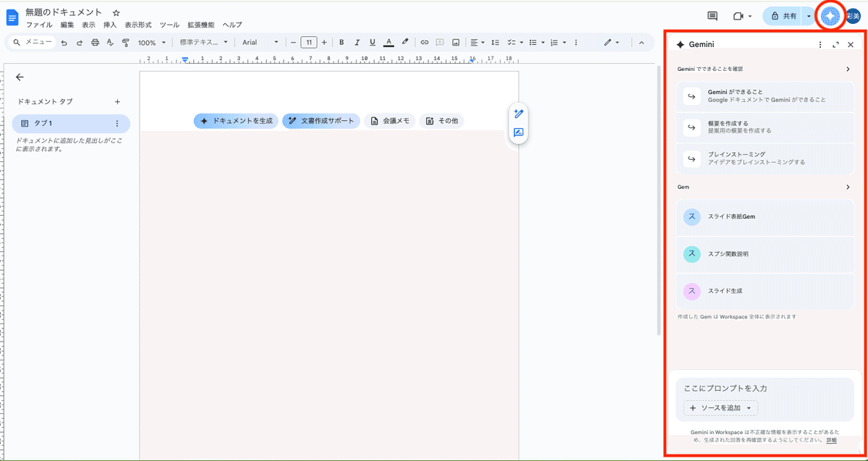Toggle italic formatting
868x461 pixels.
[357, 43]
